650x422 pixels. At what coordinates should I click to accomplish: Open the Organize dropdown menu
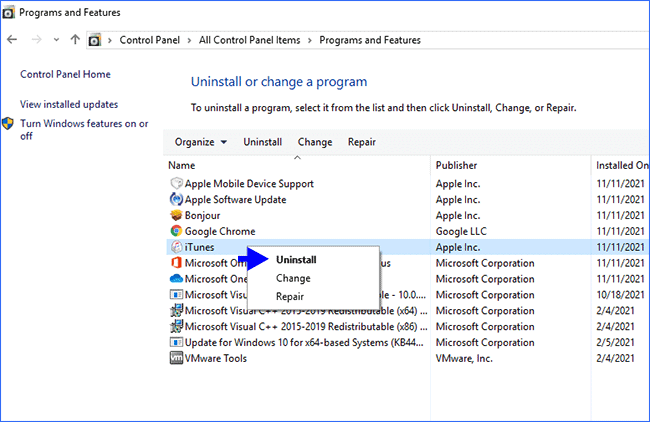[201, 142]
